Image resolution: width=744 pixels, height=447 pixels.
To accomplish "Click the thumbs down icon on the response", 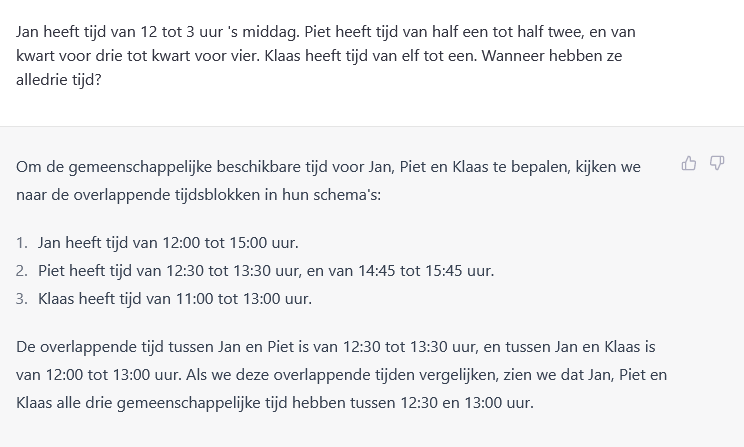I will [x=717, y=163].
